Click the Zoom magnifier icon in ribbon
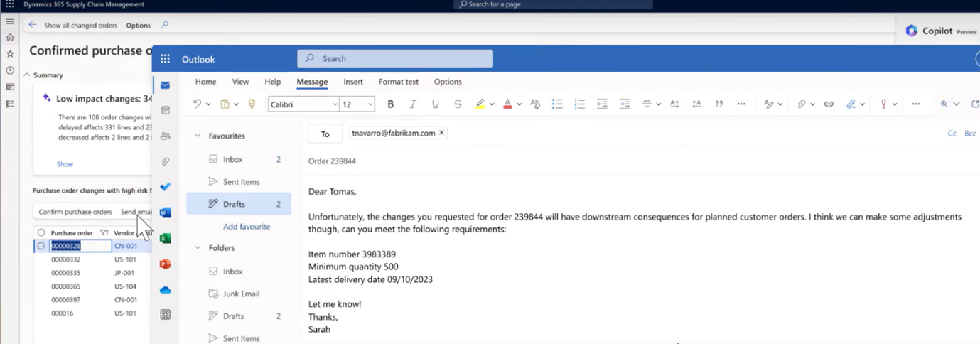The height and width of the screenshot is (344, 980). tap(944, 104)
